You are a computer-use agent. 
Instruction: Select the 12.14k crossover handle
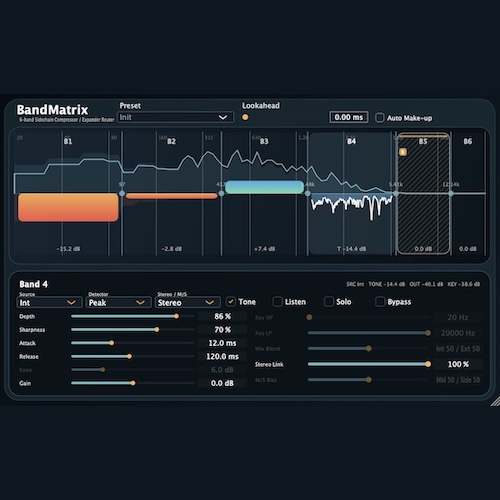point(451,193)
